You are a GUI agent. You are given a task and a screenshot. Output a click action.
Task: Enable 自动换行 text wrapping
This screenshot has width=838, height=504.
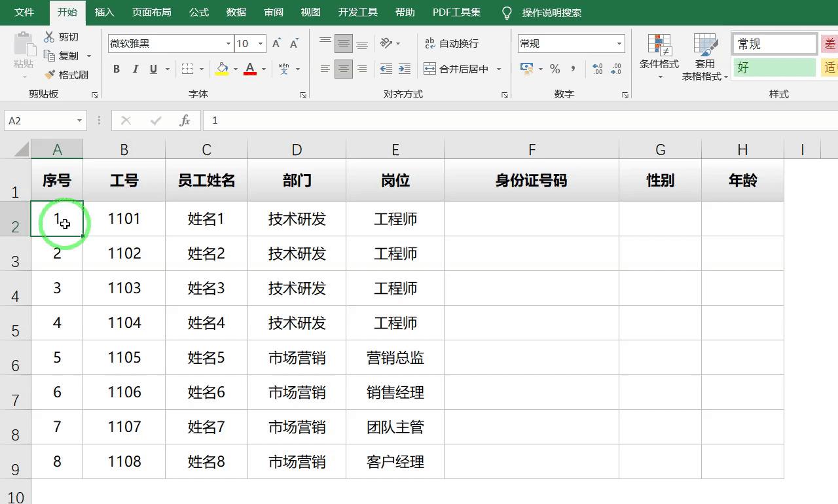click(451, 44)
